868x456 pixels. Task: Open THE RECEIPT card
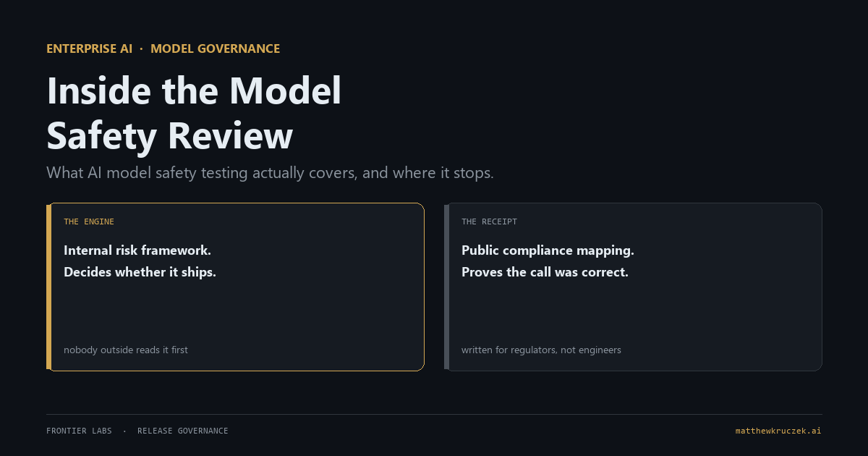(x=633, y=287)
